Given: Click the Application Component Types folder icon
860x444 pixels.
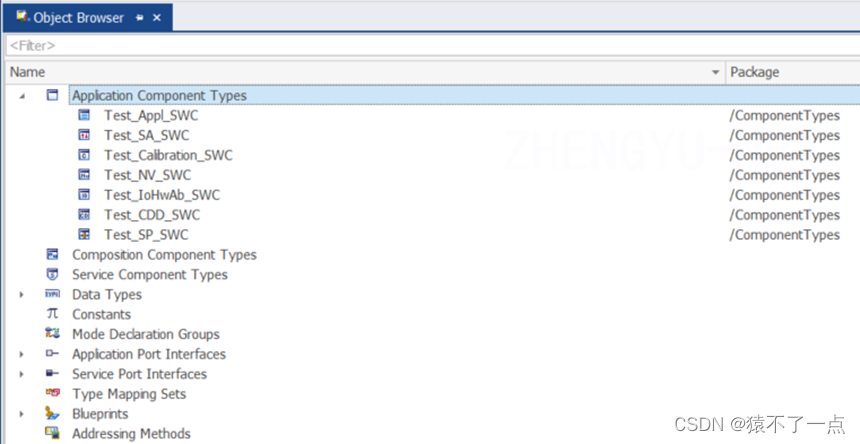Looking at the screenshot, I should 52,95.
